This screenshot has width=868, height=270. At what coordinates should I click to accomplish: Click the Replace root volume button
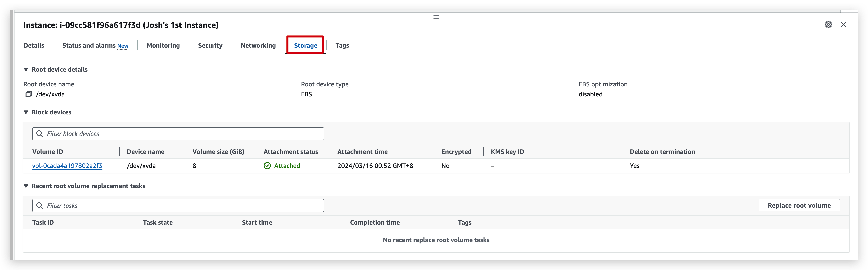[799, 205]
